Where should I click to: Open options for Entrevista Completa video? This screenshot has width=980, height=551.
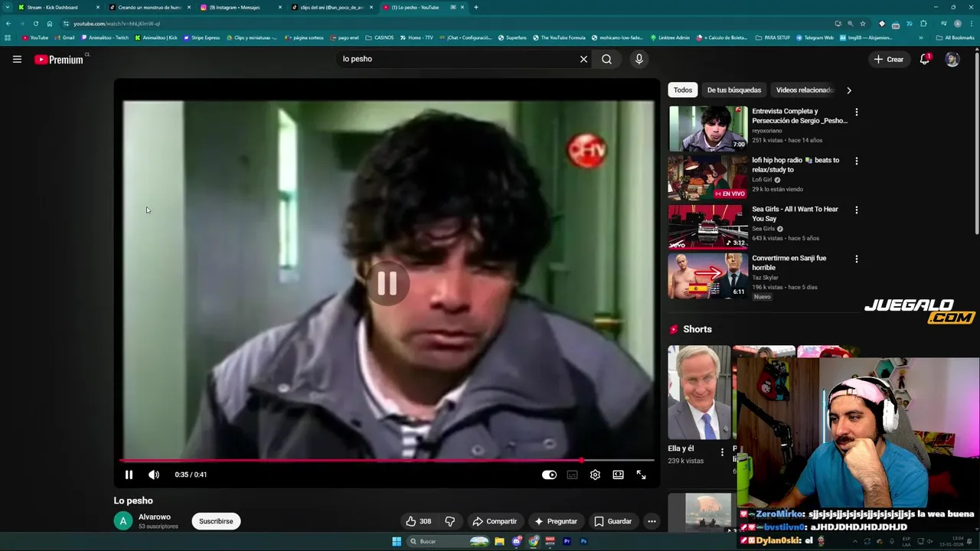(856, 112)
